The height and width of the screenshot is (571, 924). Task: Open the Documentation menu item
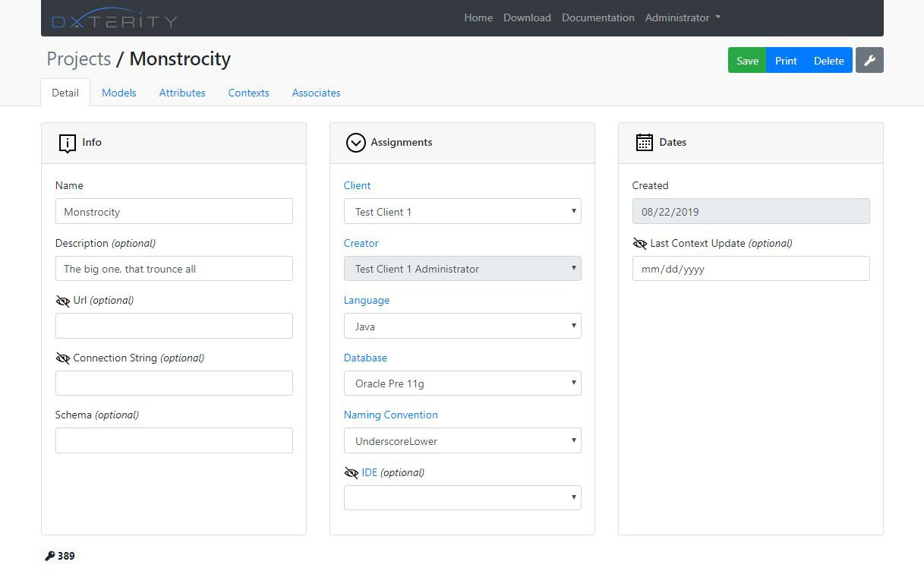pyautogui.click(x=598, y=17)
